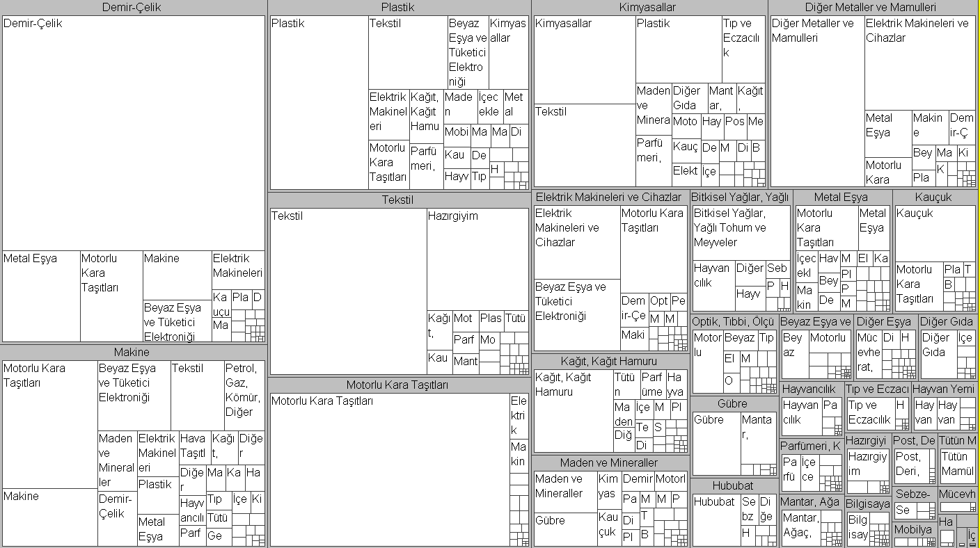Select Kimyasallar cell inside Kimyasallar group

point(584,60)
